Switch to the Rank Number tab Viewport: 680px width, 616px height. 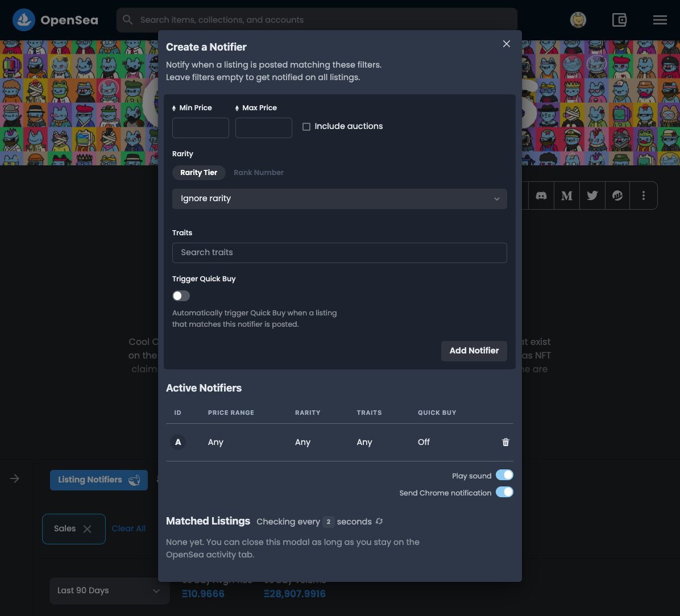259,173
